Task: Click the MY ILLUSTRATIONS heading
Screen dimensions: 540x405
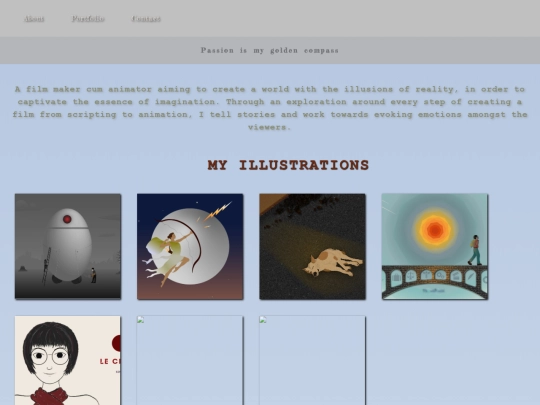Action: click(288, 165)
